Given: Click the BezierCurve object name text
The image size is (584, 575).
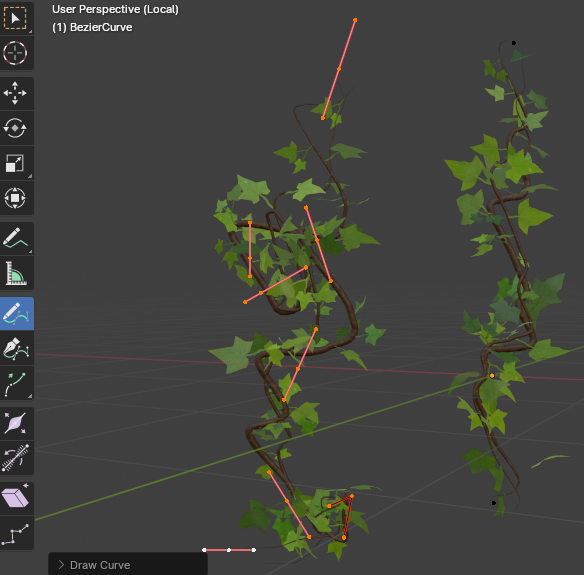Looking at the screenshot, I should tap(101, 27).
